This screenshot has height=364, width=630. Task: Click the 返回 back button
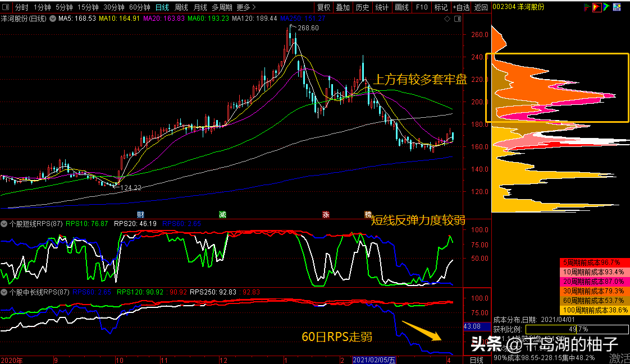pos(481,7)
